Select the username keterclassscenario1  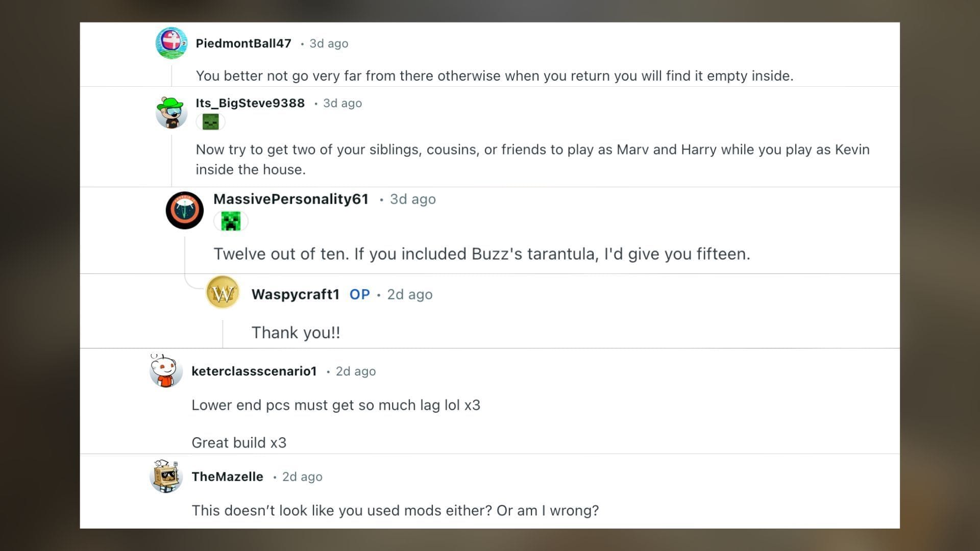click(255, 371)
